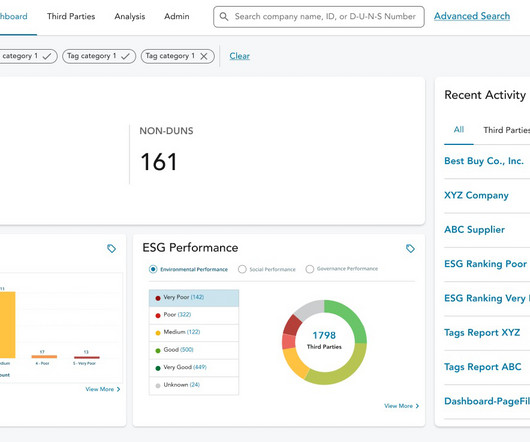This screenshot has width=530, height=442.
Task: Open Tags Report ABC
Action: point(483,367)
